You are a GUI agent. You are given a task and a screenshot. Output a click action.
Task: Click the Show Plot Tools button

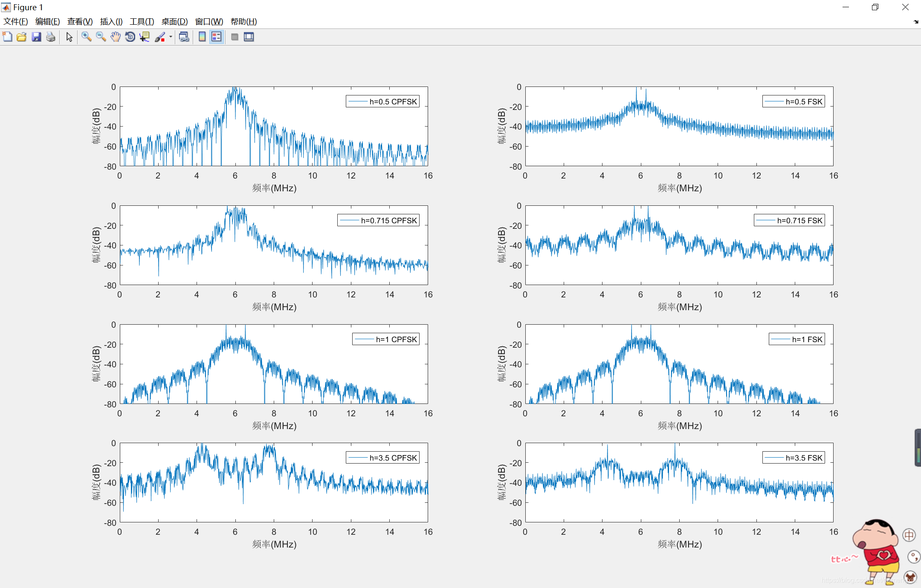249,37
